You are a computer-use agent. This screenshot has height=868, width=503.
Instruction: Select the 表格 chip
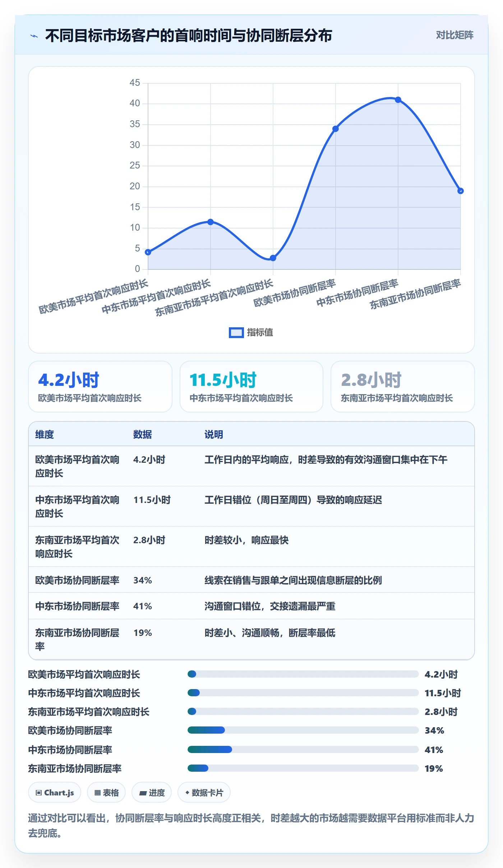tap(106, 793)
